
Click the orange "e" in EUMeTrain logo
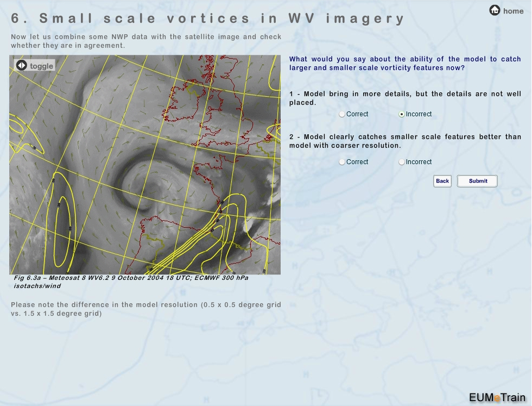point(497,398)
